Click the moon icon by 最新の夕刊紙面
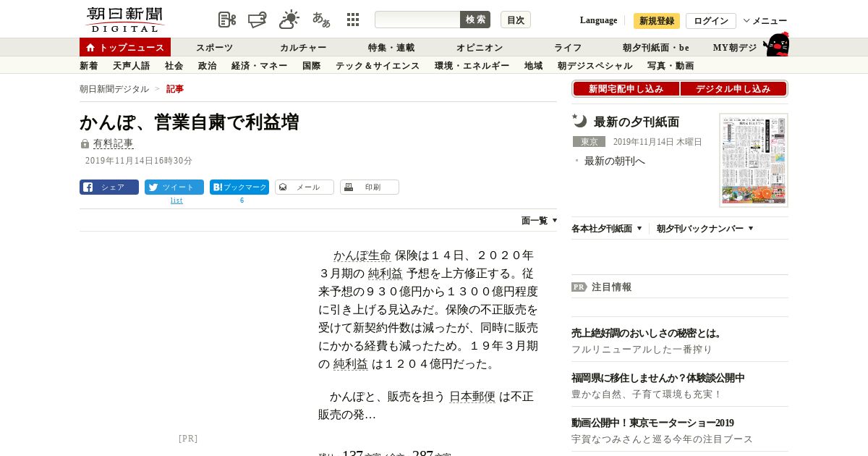Viewport: 868px width, 456px height. click(x=579, y=121)
